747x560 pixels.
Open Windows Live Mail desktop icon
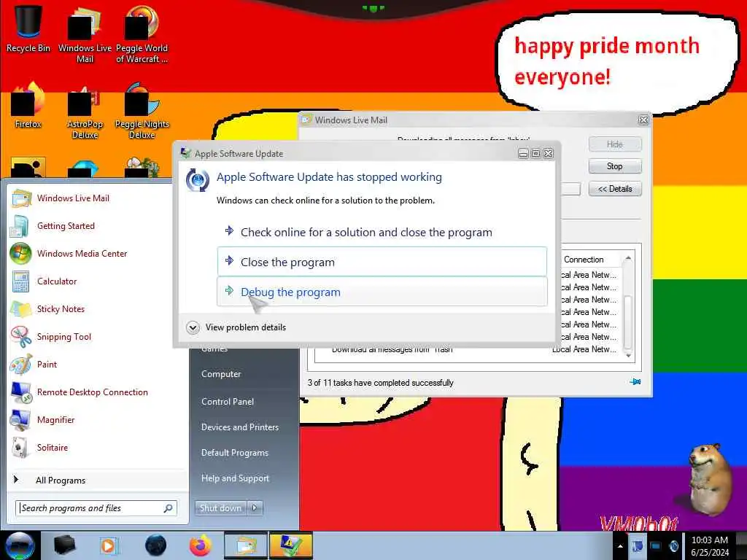(x=85, y=34)
